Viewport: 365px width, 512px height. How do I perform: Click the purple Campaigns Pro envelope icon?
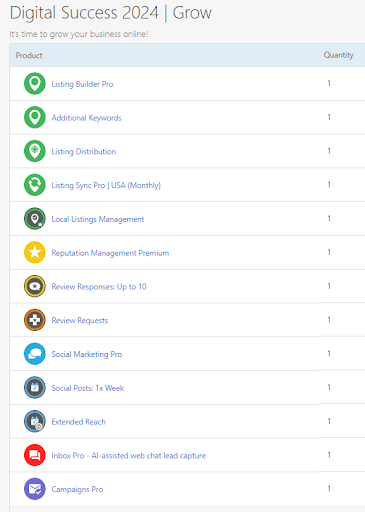click(x=35, y=489)
